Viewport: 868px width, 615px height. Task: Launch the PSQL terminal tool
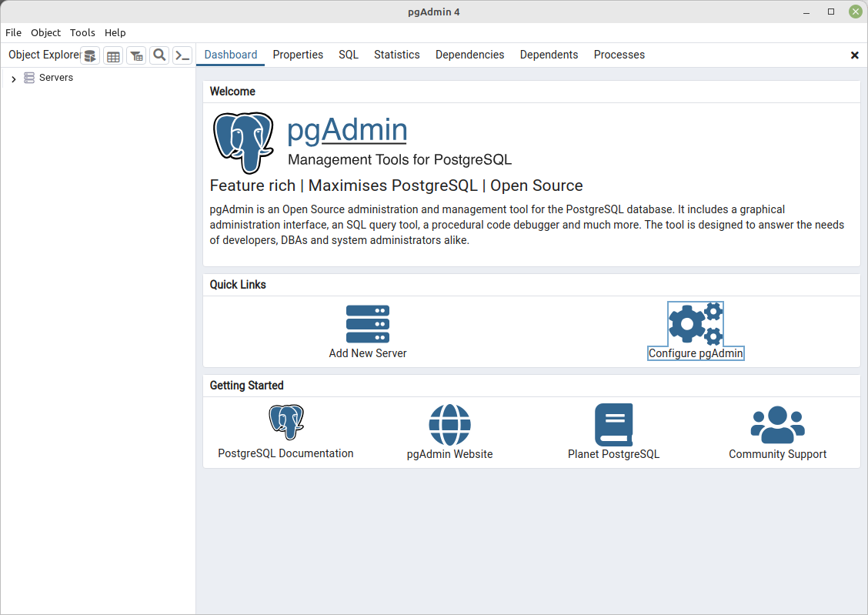point(182,55)
